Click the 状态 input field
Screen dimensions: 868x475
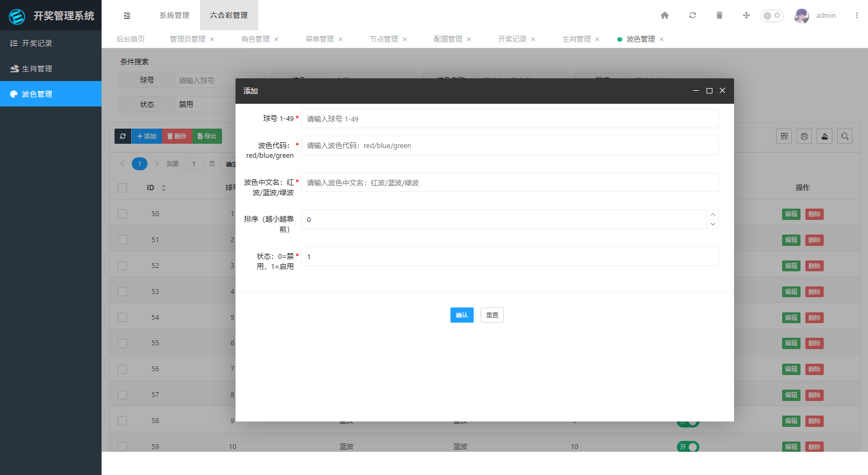510,257
